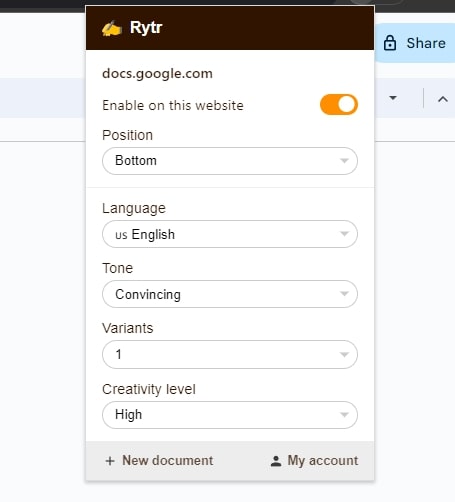This screenshot has width=455, height=502.
Task: Open My account link
Action: click(x=314, y=461)
